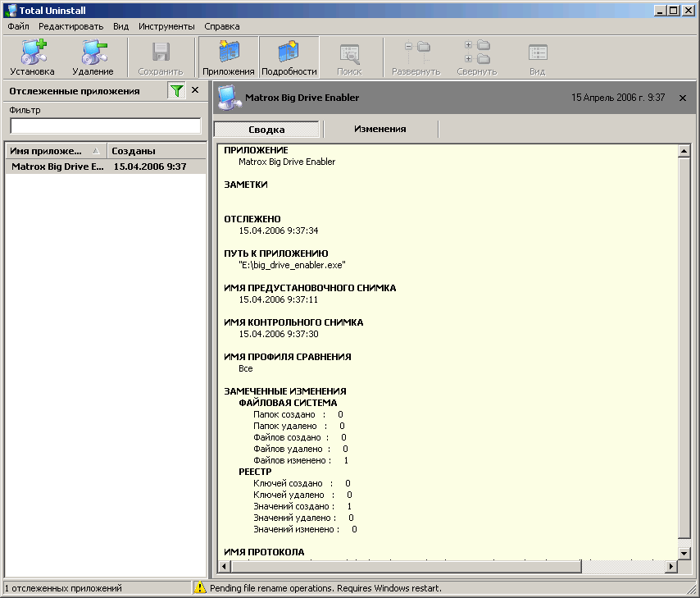The width and height of the screenshot is (700, 598).
Task: Minimize the Total Uninstall window
Action: (661, 11)
